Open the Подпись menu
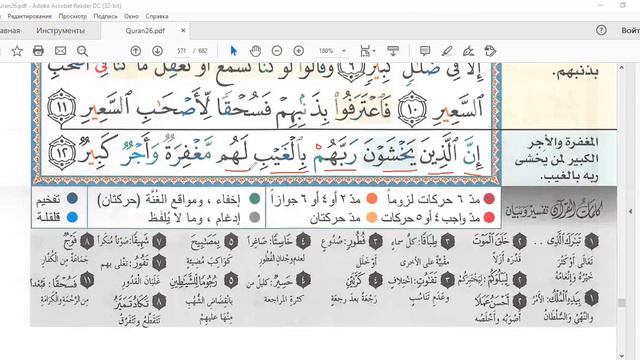 [x=105, y=16]
